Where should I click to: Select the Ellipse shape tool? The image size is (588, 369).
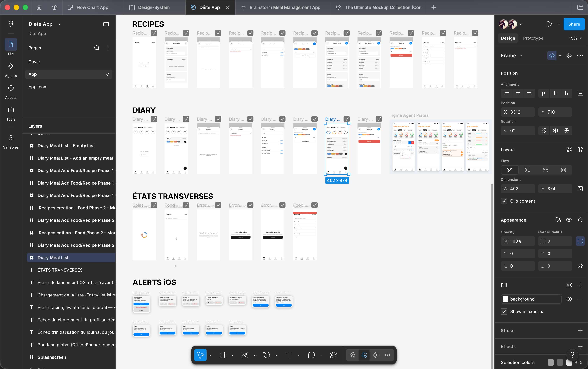311,355
